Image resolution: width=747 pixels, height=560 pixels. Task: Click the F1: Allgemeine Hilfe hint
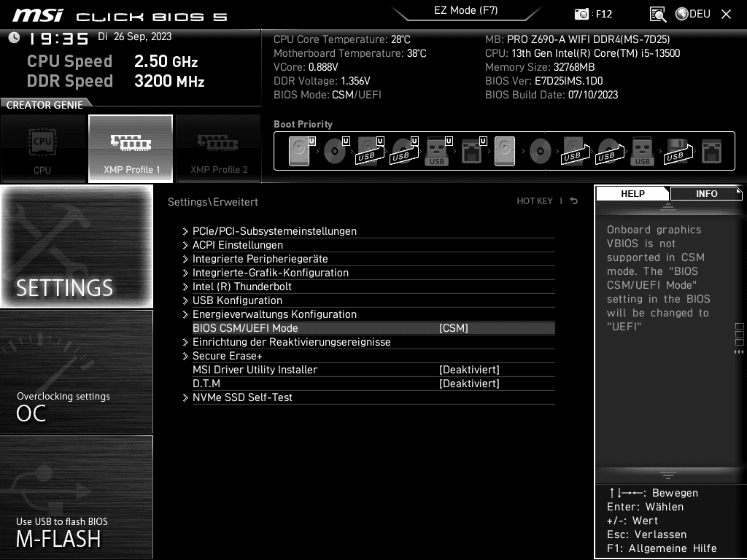point(662,548)
